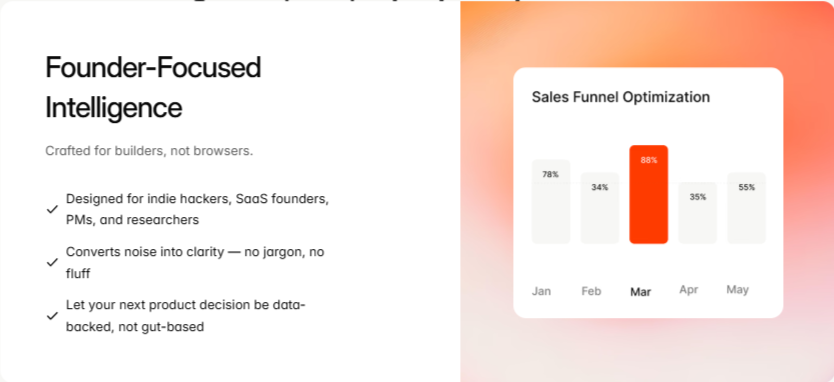Choose the Apr month label

click(x=688, y=290)
